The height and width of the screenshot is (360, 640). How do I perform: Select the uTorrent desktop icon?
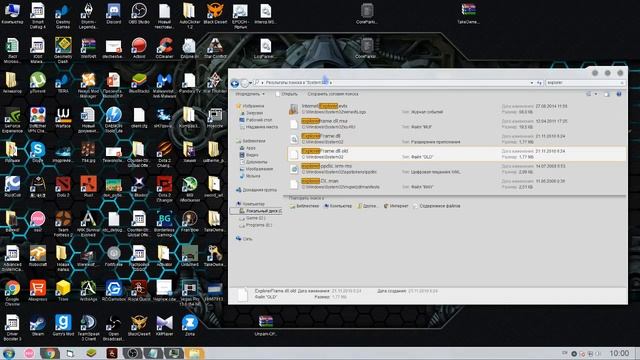(38, 83)
